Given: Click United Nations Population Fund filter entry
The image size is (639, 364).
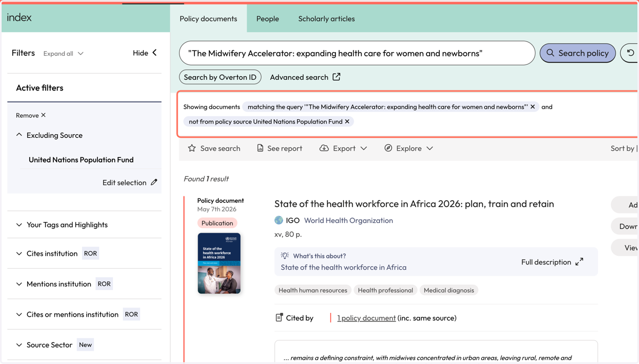Looking at the screenshot, I should [x=81, y=160].
